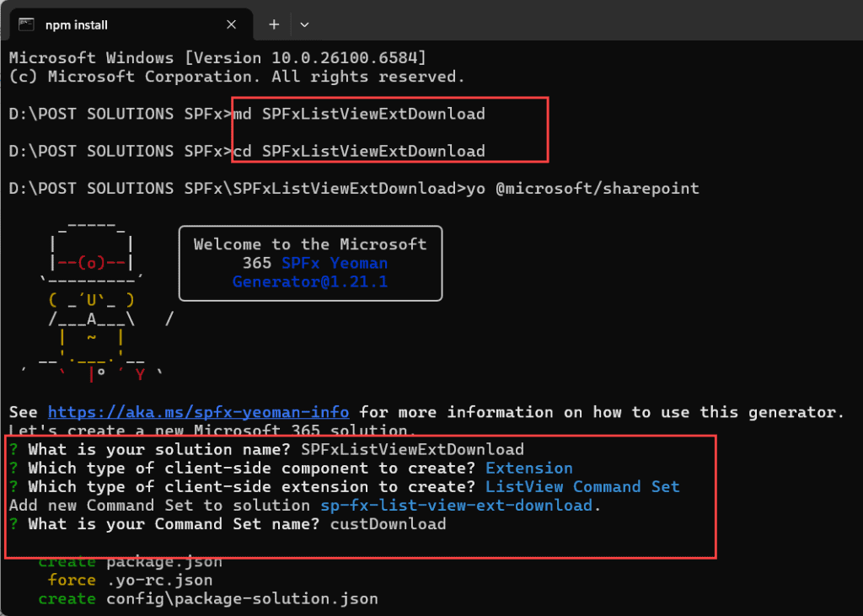
Task: Click the custDownload command set name
Action: point(388,524)
